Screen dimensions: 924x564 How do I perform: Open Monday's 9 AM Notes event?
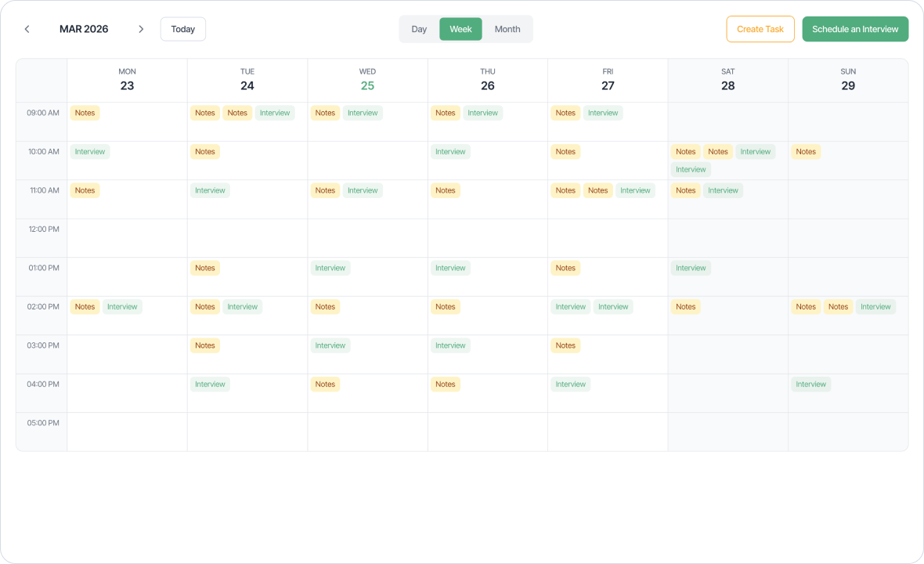pos(85,113)
